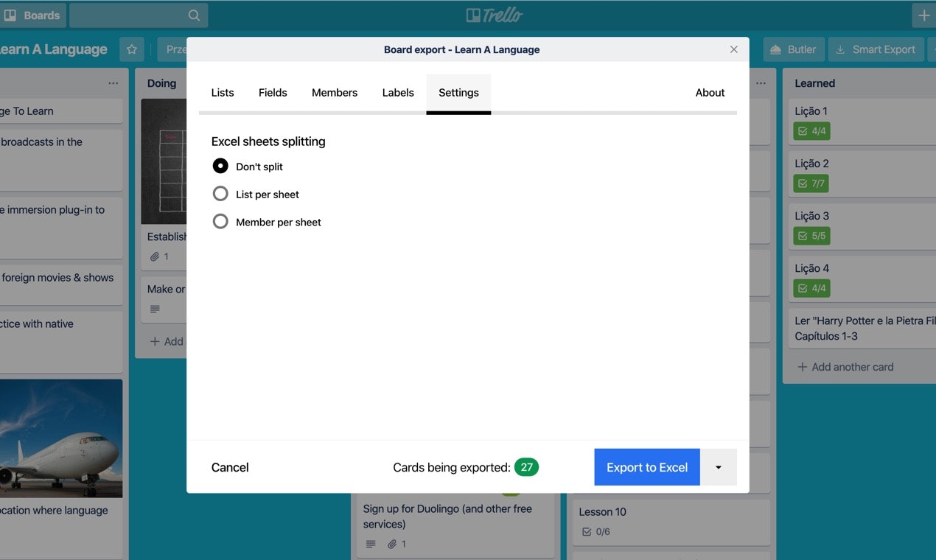Open the Boards menu in the top bar
936x560 pixels.
pyautogui.click(x=33, y=15)
